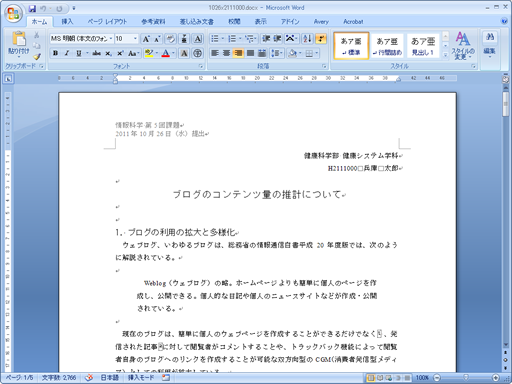Open the borders dropdown arrow
The height and width of the screenshot is (384, 512).
click(x=316, y=53)
